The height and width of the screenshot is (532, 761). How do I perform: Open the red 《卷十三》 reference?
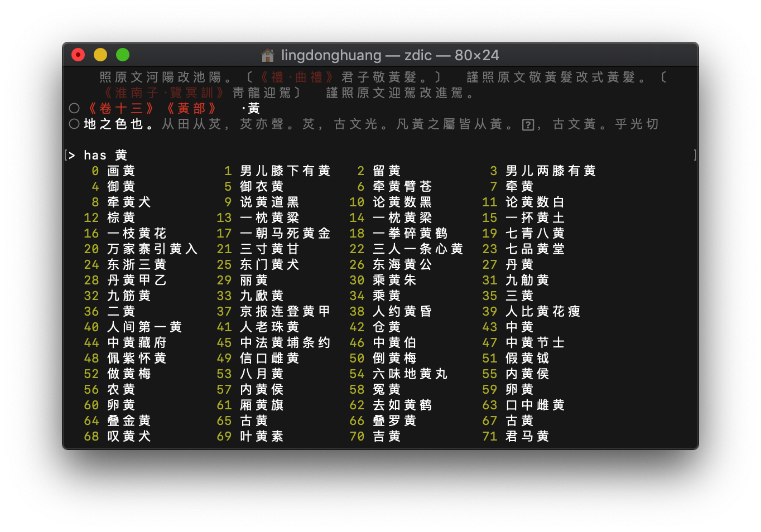(121, 108)
